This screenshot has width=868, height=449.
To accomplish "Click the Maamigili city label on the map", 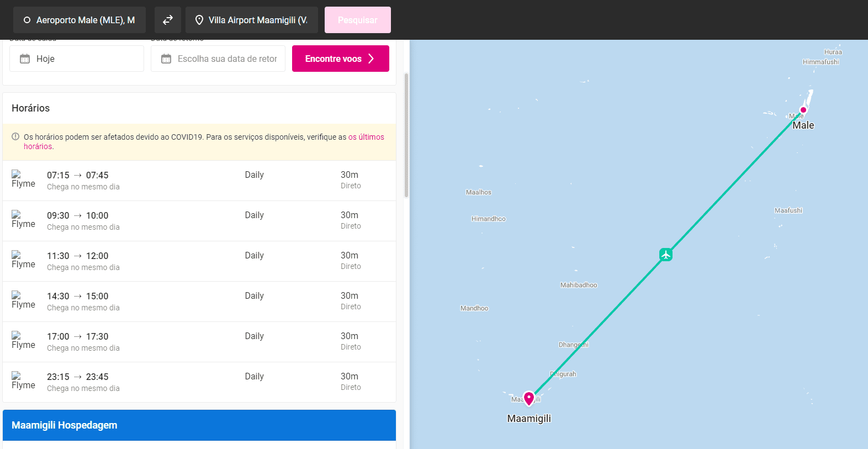I will tap(529, 419).
